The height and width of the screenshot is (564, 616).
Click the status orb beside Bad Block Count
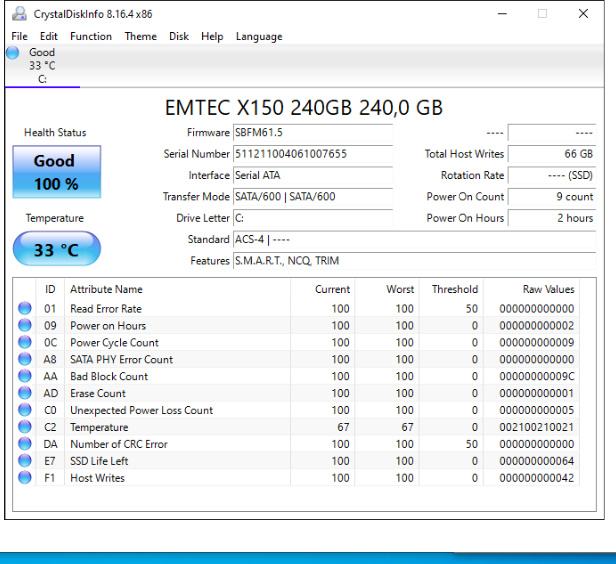pos(23,377)
